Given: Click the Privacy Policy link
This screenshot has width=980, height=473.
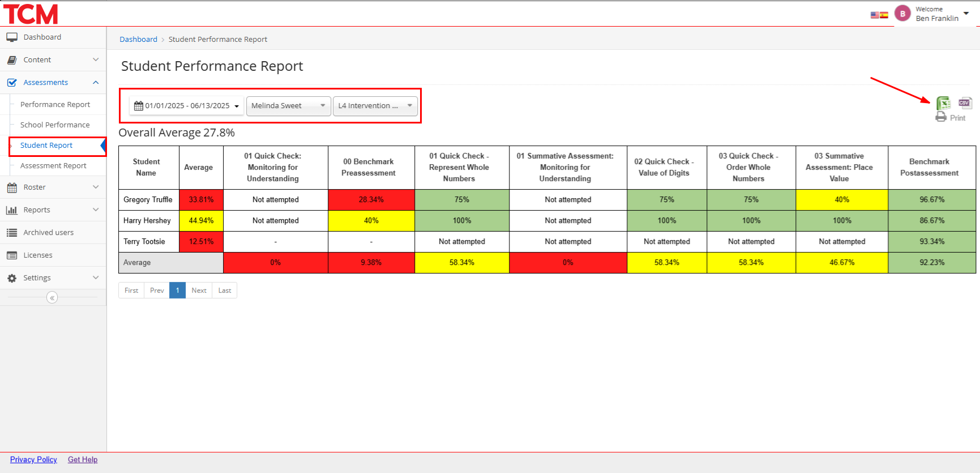Looking at the screenshot, I should click(x=33, y=459).
